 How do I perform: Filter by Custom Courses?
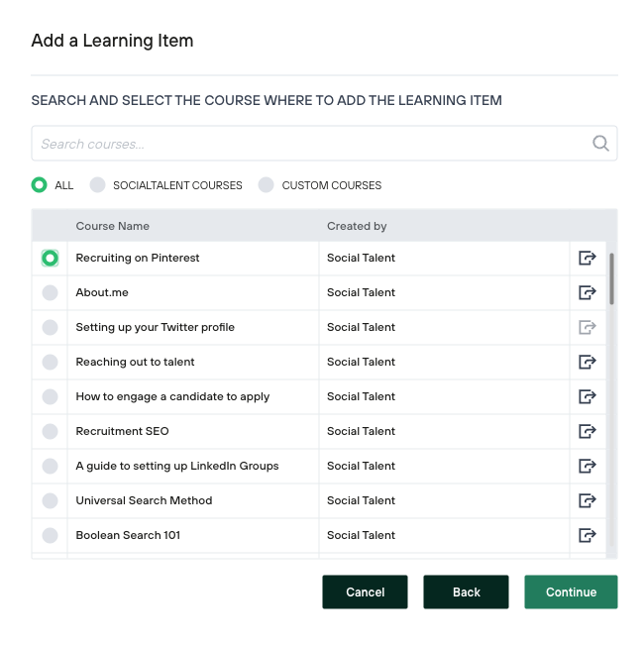coord(266,185)
